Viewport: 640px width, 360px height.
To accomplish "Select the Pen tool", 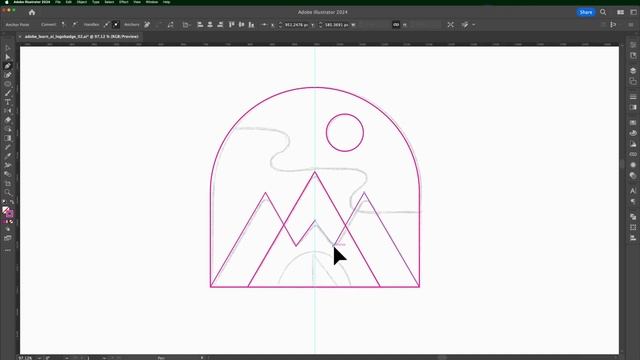I will [x=8, y=66].
